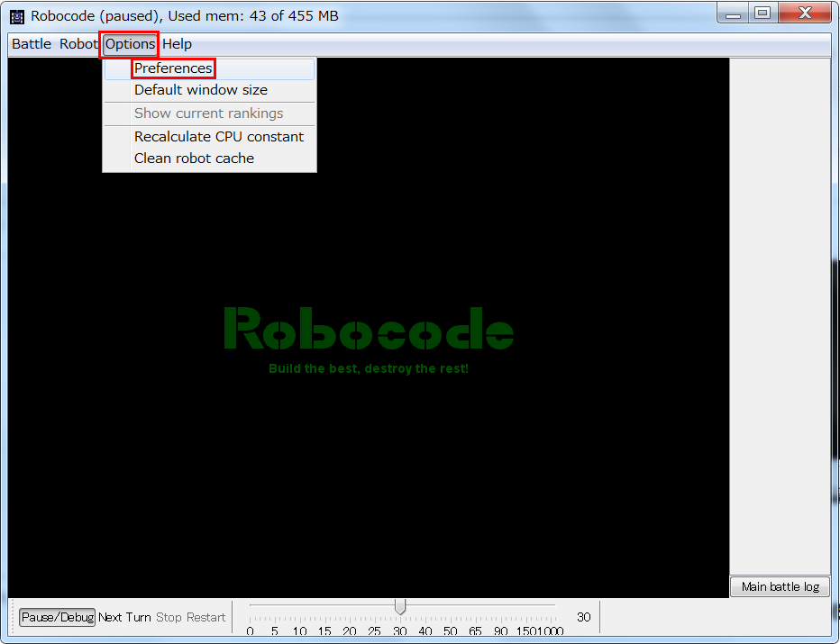This screenshot has width=840, height=644.
Task: Open the Main battle log panel
Action: pyautogui.click(x=779, y=586)
